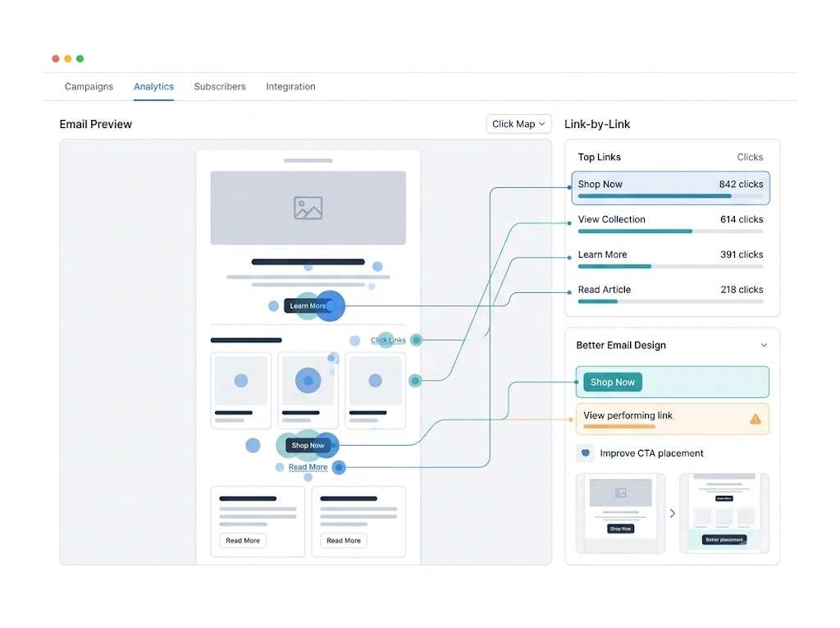Screen dimensions: 840x628
Task: Open the Campaigns tab
Action: (89, 86)
